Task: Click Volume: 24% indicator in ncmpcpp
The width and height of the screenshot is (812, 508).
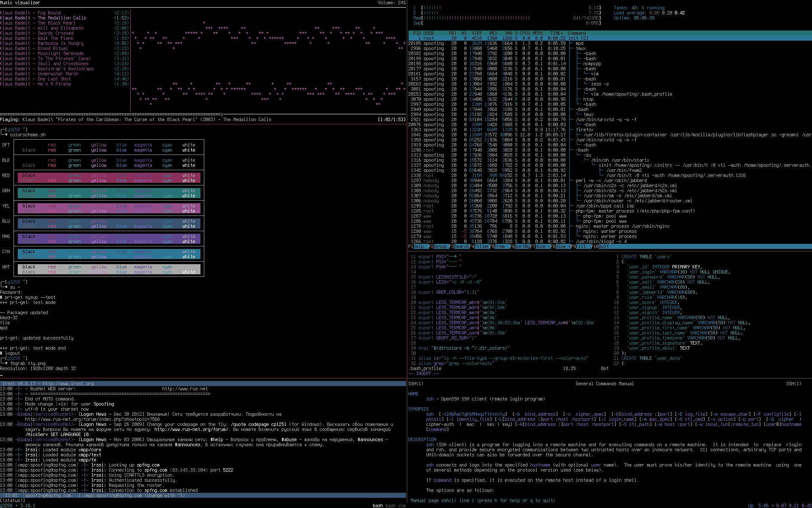Action: (392, 3)
